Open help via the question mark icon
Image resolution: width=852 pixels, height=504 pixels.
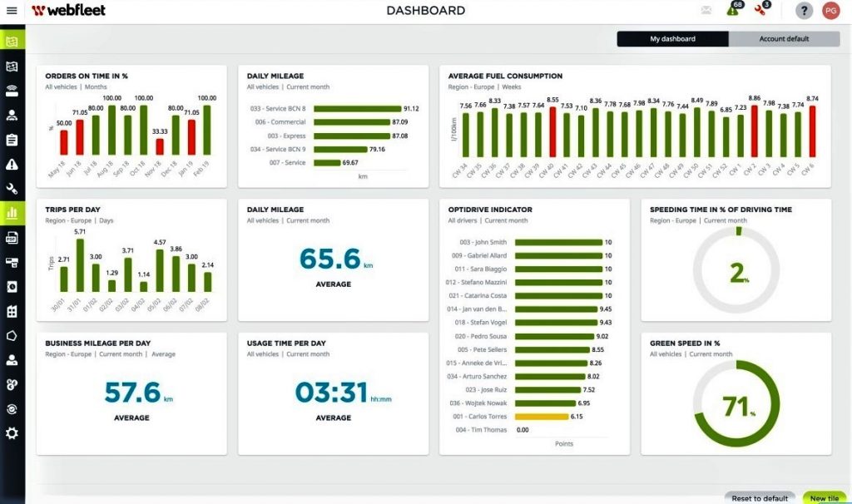click(x=804, y=10)
